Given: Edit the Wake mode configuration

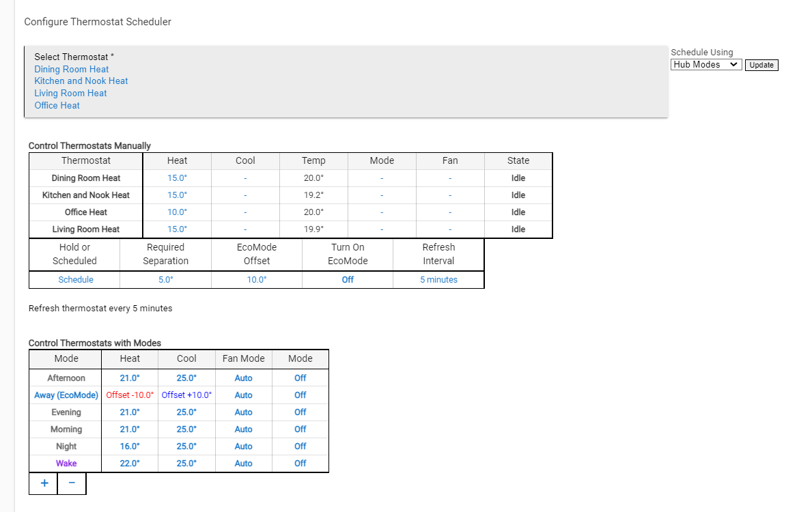Looking at the screenshot, I should (x=66, y=463).
